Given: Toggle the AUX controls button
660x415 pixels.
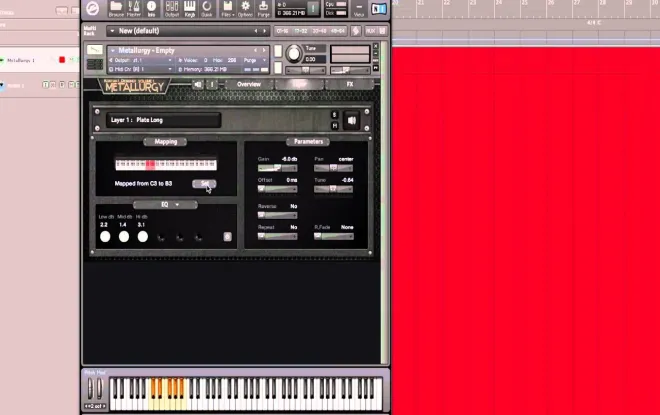Looking at the screenshot, I should click(x=370, y=31).
